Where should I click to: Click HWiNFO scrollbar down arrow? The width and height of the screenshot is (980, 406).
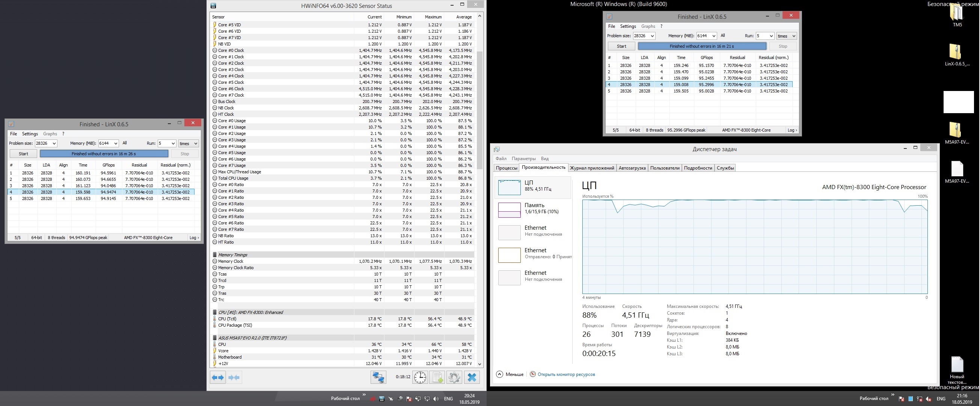pyautogui.click(x=479, y=364)
